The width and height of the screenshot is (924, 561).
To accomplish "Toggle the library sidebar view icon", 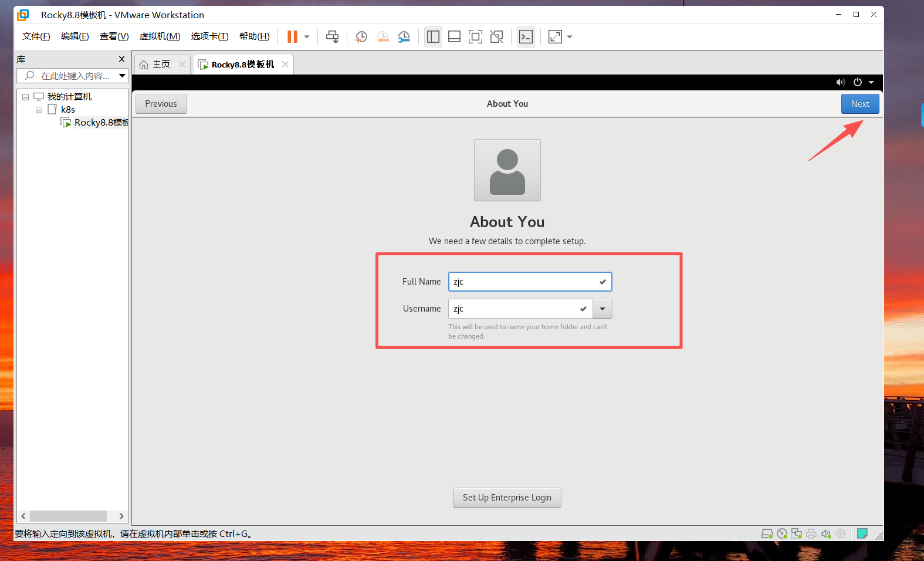I will point(433,37).
